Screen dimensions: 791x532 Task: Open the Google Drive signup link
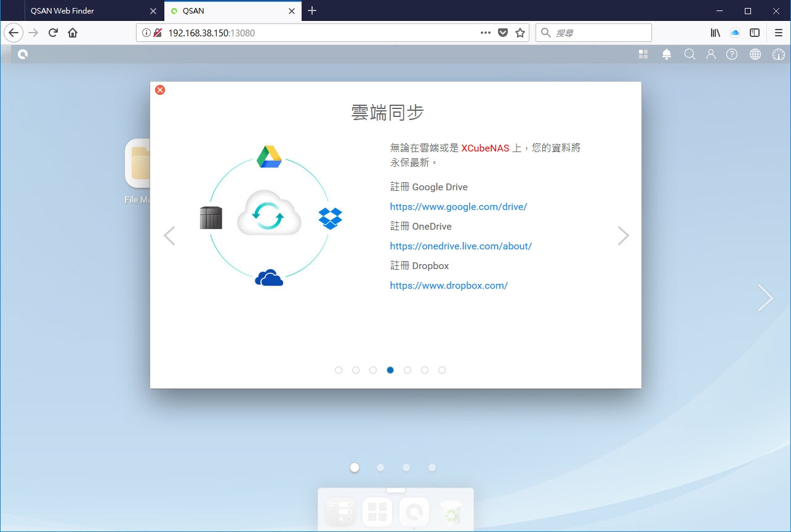coord(459,206)
